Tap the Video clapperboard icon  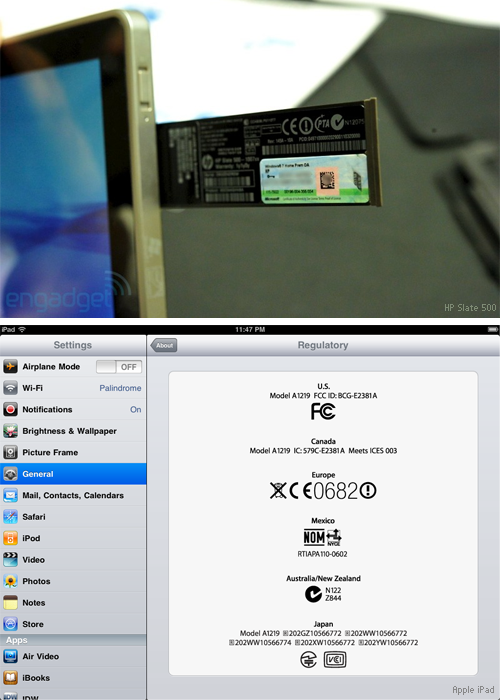pos(10,559)
